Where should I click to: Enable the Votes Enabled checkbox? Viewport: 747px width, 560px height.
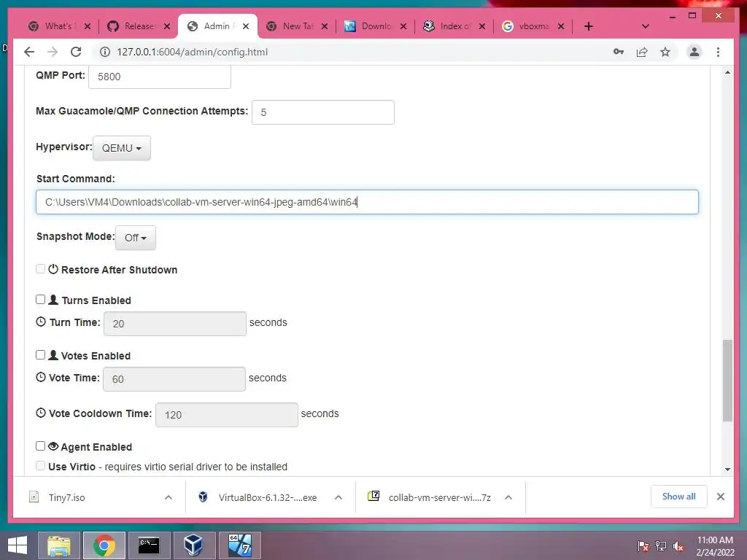point(41,355)
